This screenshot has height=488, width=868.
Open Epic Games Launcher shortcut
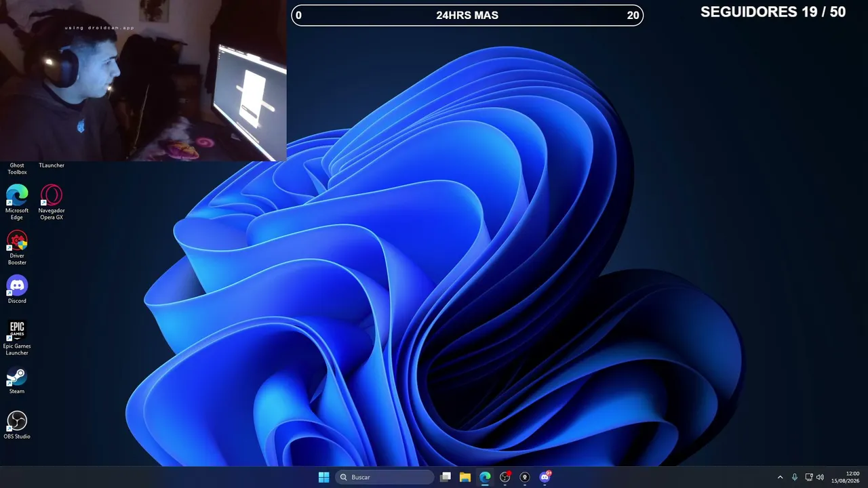coord(17,338)
